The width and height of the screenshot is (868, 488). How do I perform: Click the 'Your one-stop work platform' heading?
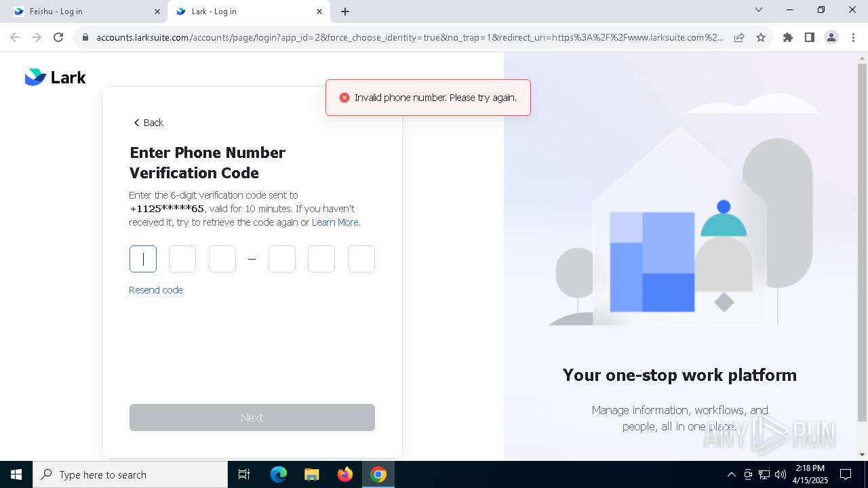click(679, 375)
